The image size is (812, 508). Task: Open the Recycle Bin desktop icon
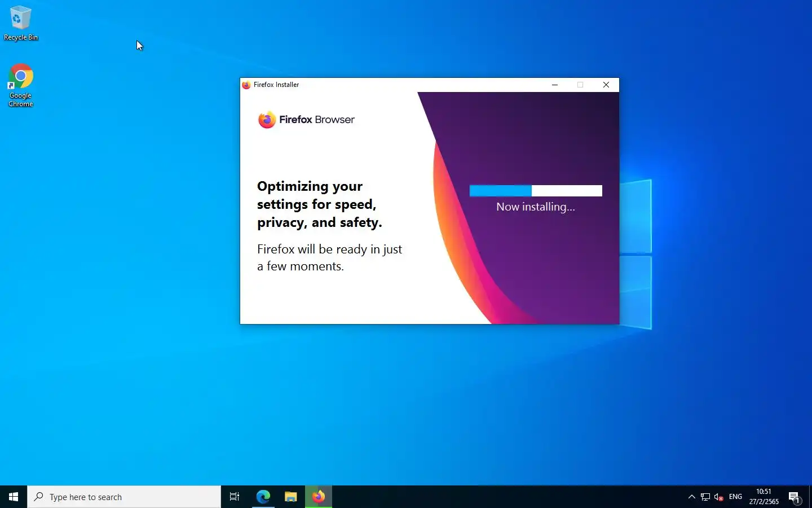[20, 23]
